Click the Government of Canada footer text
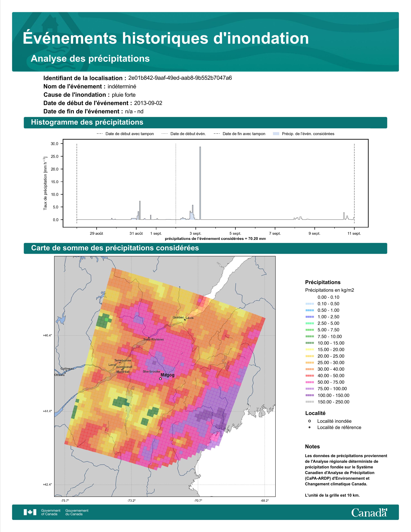411x532 pixels. coord(51,512)
